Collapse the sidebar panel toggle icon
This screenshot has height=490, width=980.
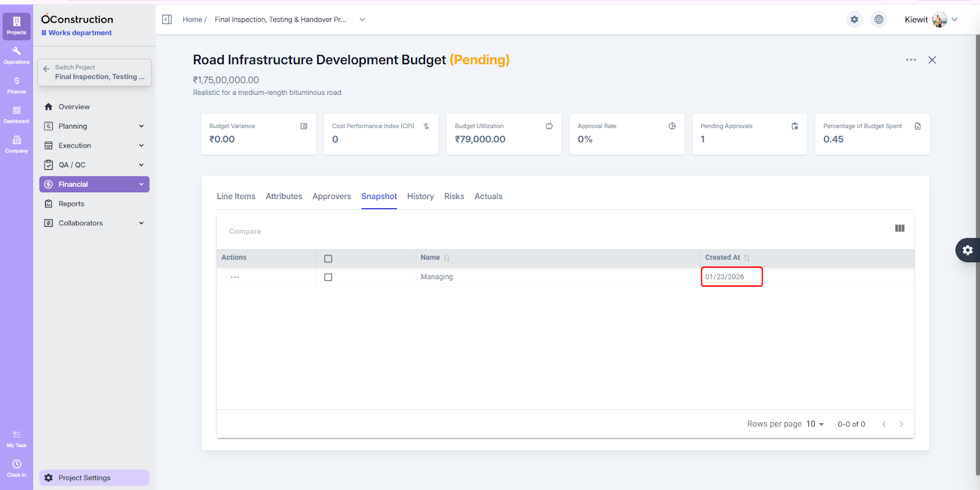click(x=167, y=20)
